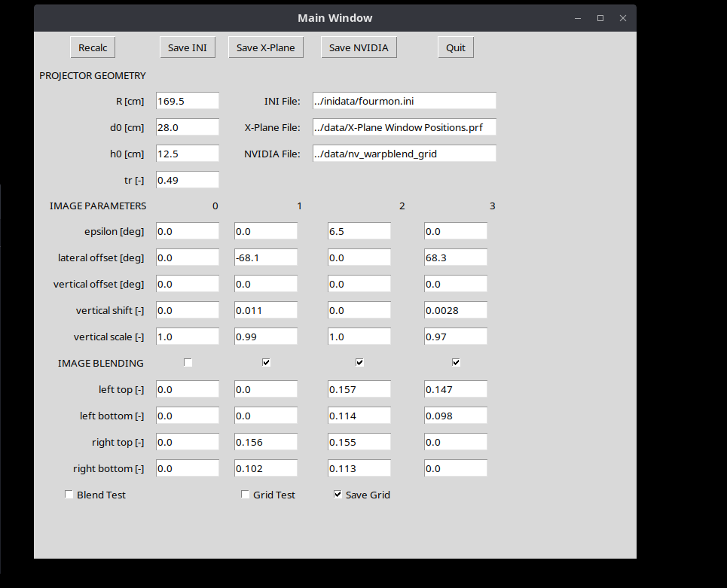
Task: Click the INI File path field
Action: click(404, 101)
